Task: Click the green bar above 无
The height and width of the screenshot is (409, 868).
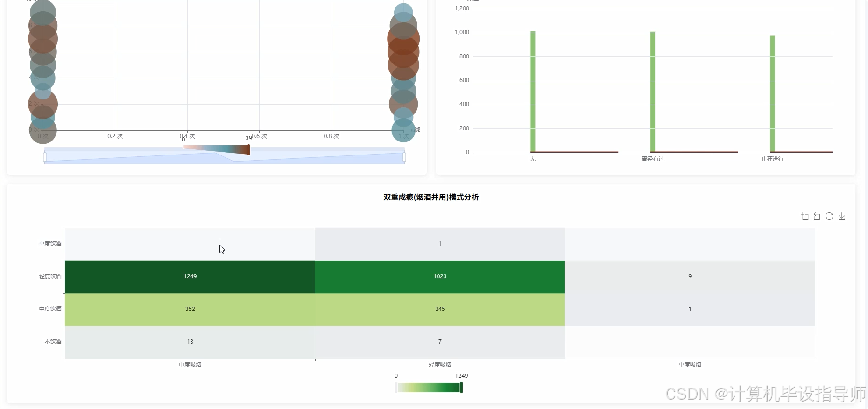Action: pos(533,92)
